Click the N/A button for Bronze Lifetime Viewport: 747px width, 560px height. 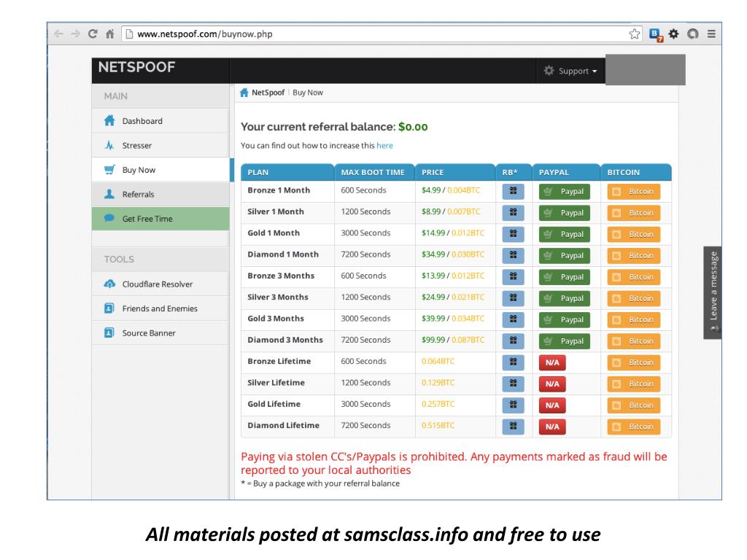(x=553, y=363)
